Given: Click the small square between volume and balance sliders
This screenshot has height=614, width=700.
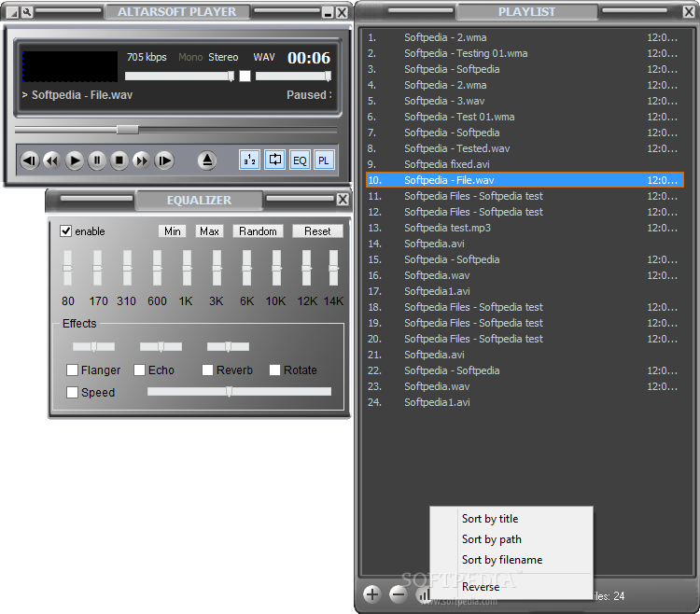Looking at the screenshot, I should pos(245,77).
